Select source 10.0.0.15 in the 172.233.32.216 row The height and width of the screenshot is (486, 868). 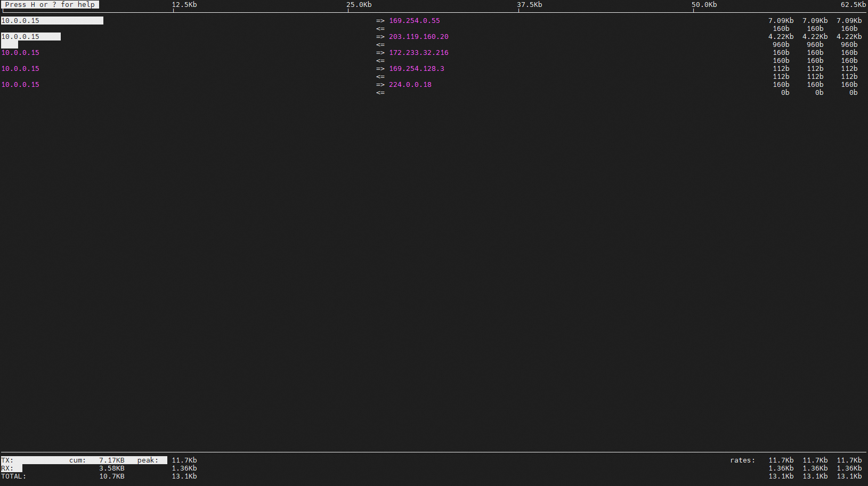click(x=20, y=53)
